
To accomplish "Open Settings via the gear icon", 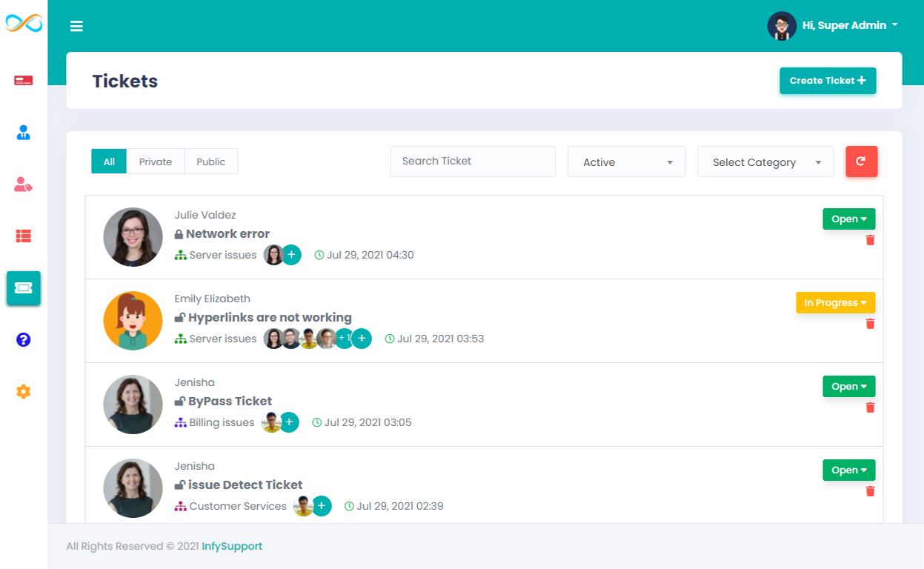I will point(23,391).
